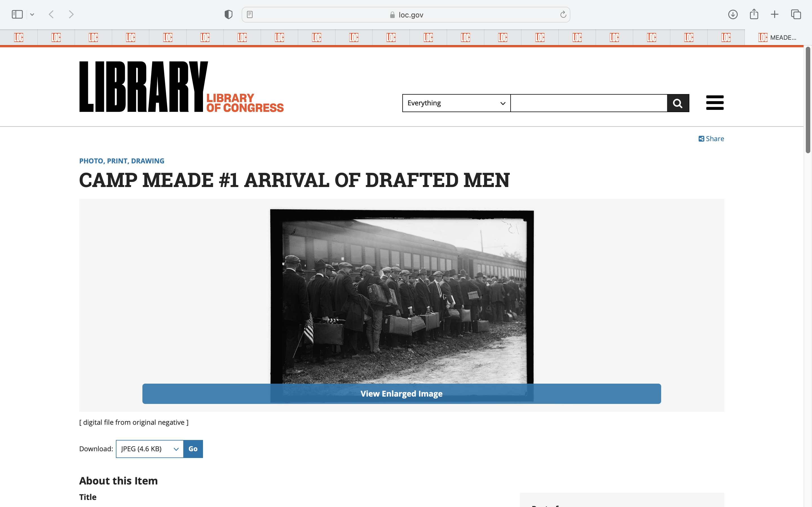The height and width of the screenshot is (507, 812).
Task: Click the Go download button
Action: [x=193, y=449]
